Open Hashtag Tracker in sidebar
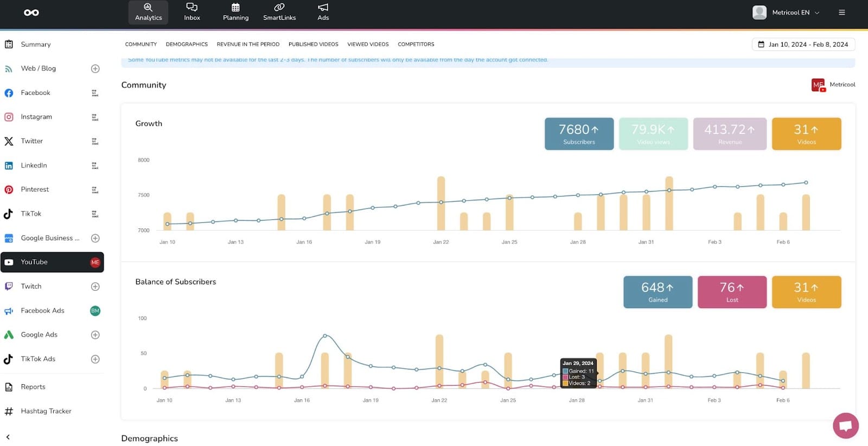 click(46, 411)
